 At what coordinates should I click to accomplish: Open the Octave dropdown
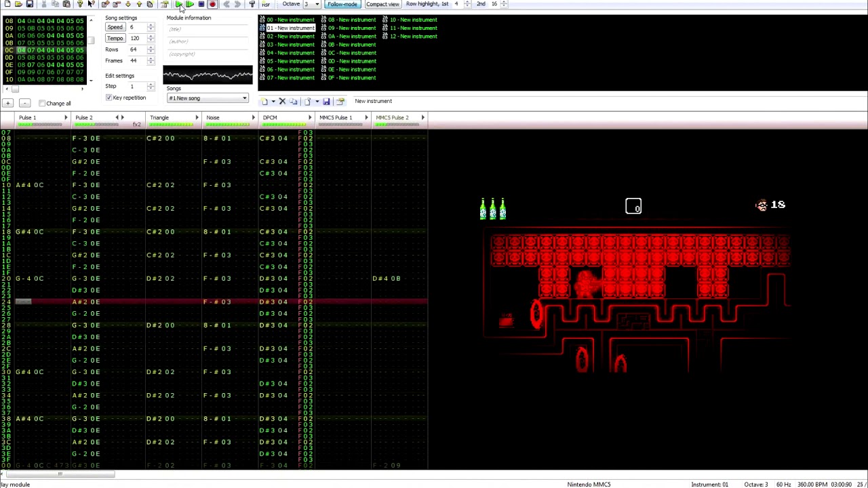tap(317, 4)
